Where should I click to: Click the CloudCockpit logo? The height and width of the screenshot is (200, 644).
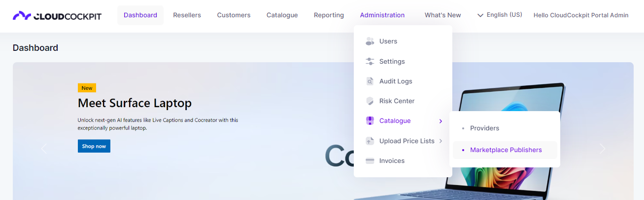tap(57, 16)
